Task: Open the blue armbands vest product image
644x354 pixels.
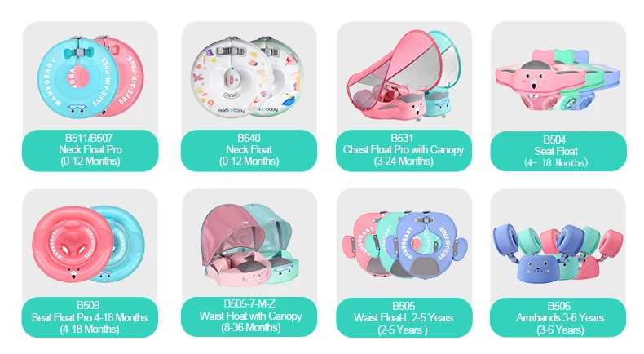Action: (x=534, y=254)
